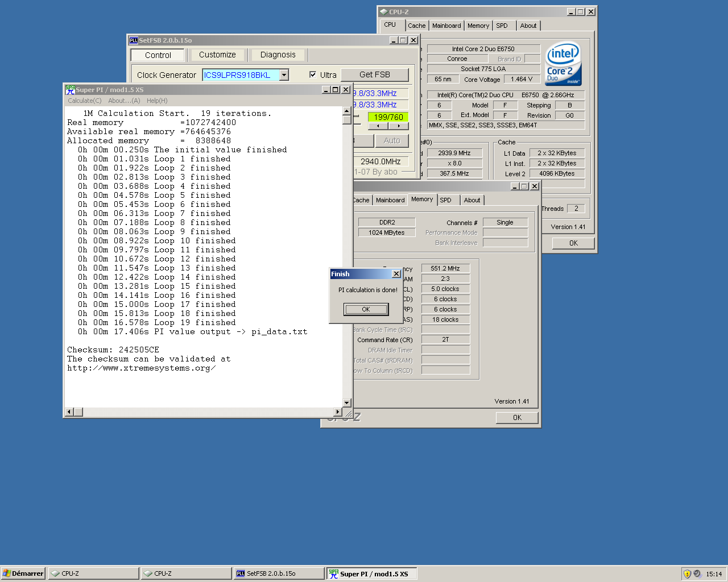This screenshot has height=582, width=728.
Task: Switch to SetFSB 2.0.b.15o taskbar button
Action: [279, 573]
